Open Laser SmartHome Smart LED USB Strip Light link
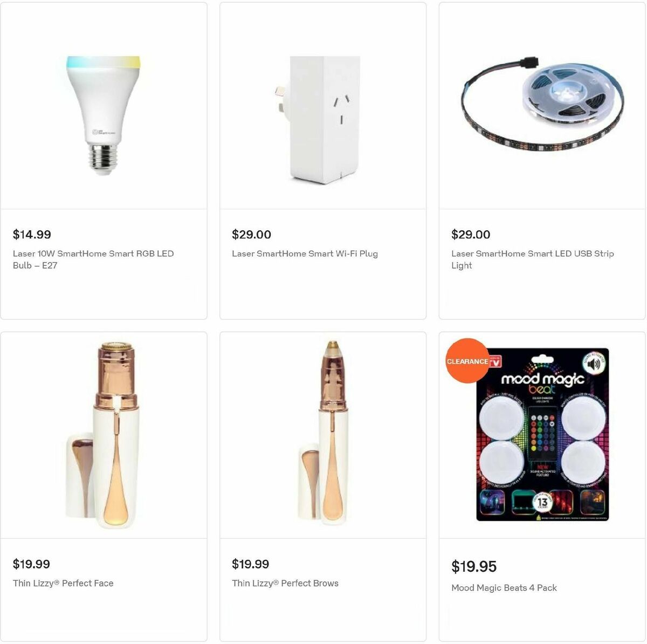Viewport: 647px width, 644px height. [x=533, y=259]
